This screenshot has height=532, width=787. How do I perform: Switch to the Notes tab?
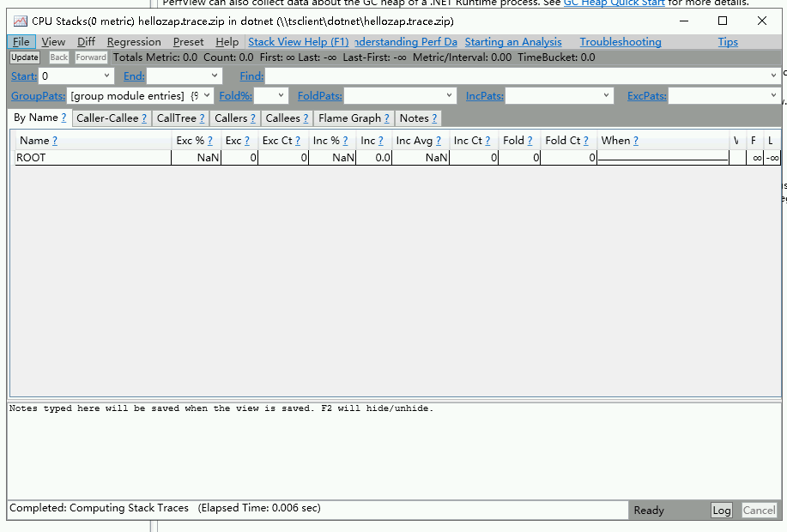point(417,118)
